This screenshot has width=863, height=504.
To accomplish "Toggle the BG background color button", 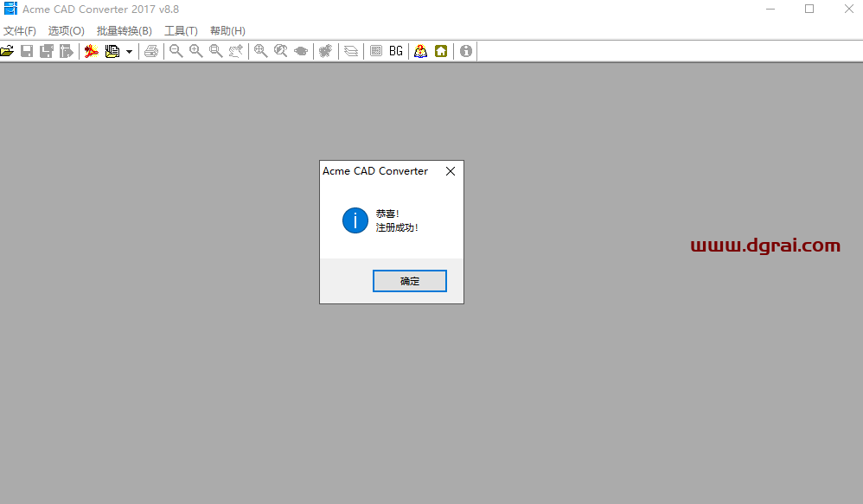I will (396, 51).
